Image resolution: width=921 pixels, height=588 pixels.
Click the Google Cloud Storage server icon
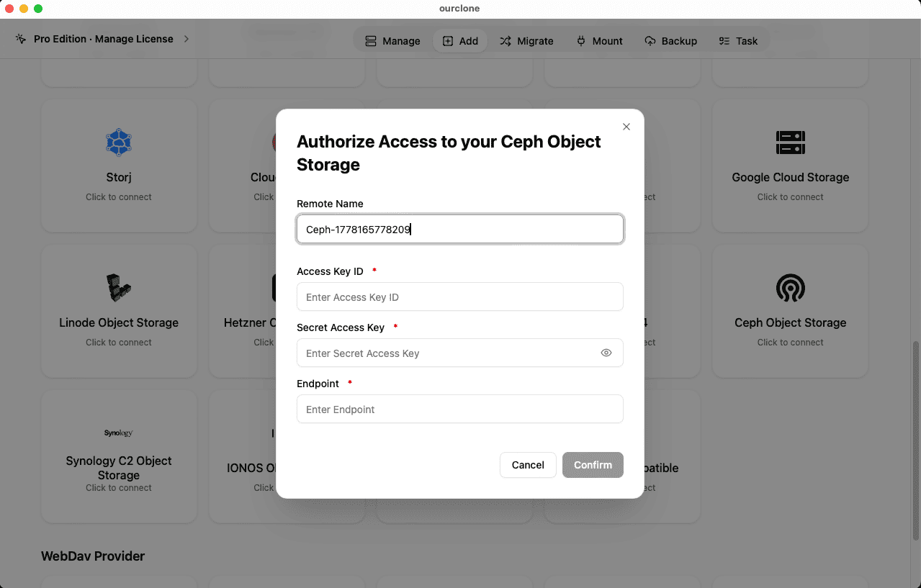point(790,143)
